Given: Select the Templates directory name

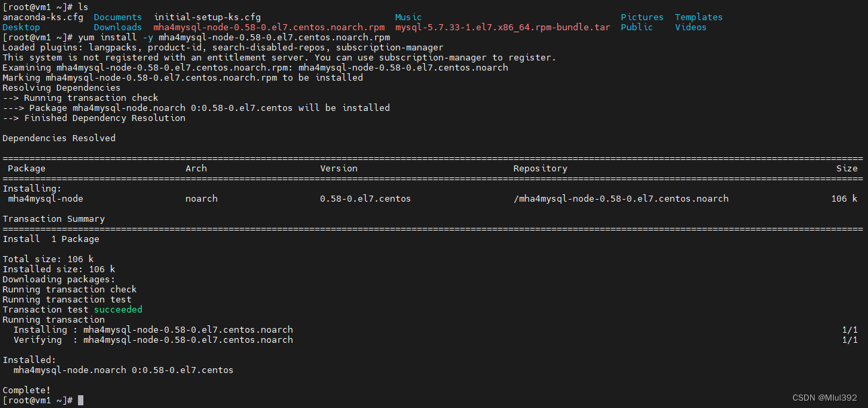Looking at the screenshot, I should click(x=698, y=17).
